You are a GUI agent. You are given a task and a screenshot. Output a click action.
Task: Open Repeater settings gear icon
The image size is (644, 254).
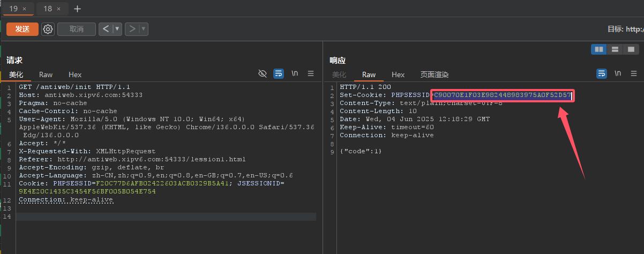click(48, 29)
